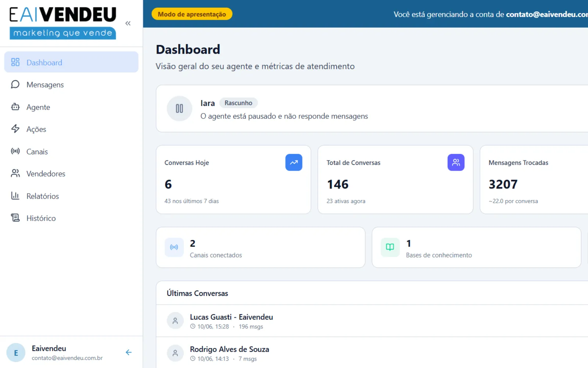Click the Dashboard grid icon in the sidebar
The image size is (588, 368).
tap(15, 62)
